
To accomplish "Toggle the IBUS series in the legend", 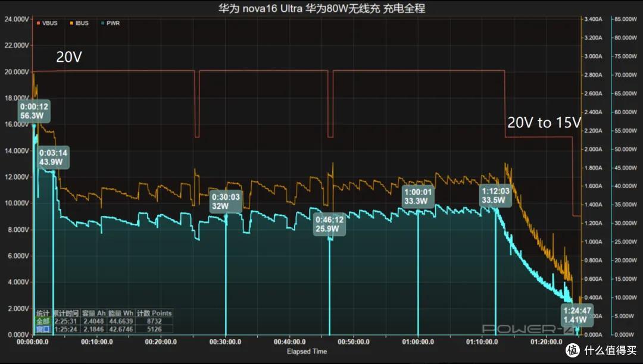I will click(79, 23).
